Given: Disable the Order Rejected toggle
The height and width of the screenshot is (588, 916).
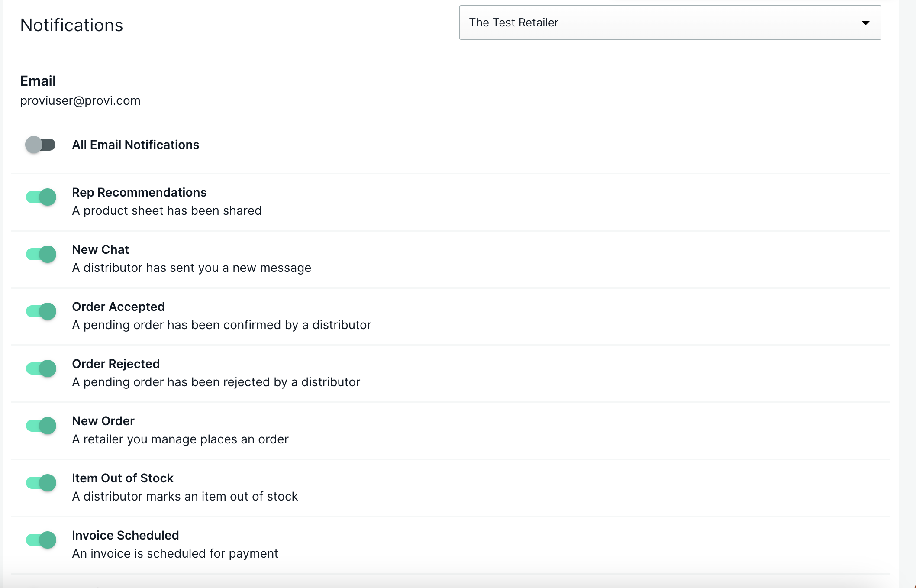Looking at the screenshot, I should (41, 368).
